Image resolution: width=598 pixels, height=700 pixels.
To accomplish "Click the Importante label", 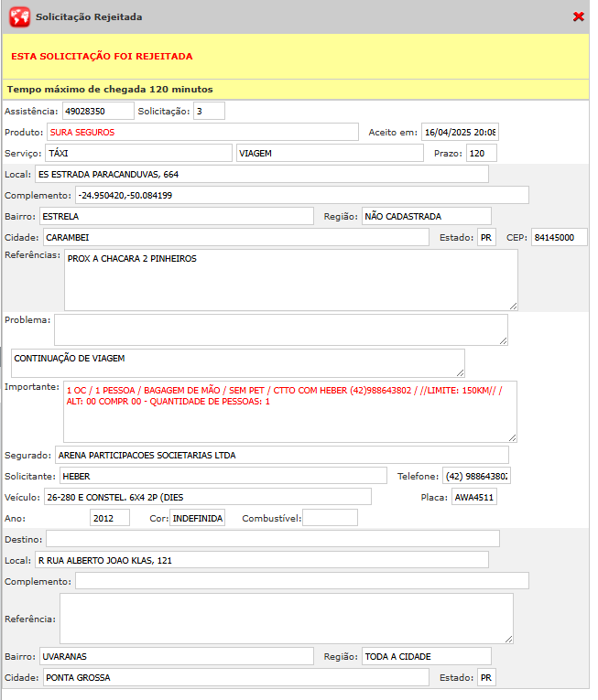I will pos(32,387).
